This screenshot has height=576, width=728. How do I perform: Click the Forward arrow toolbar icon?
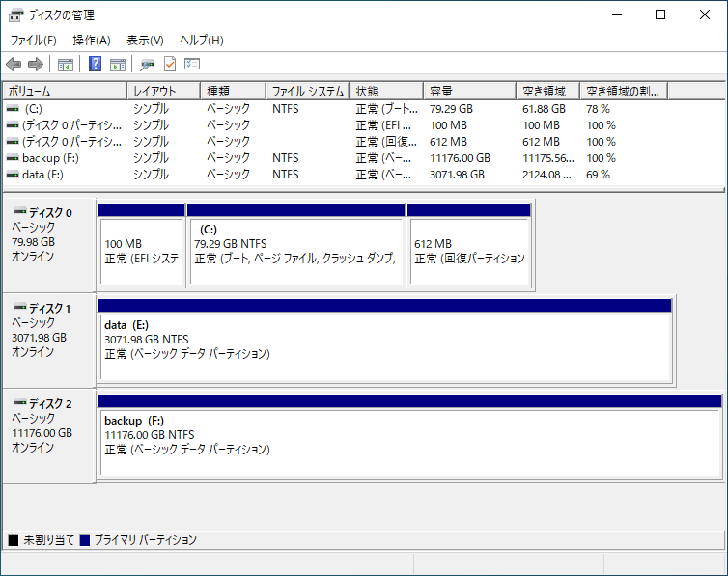(x=36, y=64)
